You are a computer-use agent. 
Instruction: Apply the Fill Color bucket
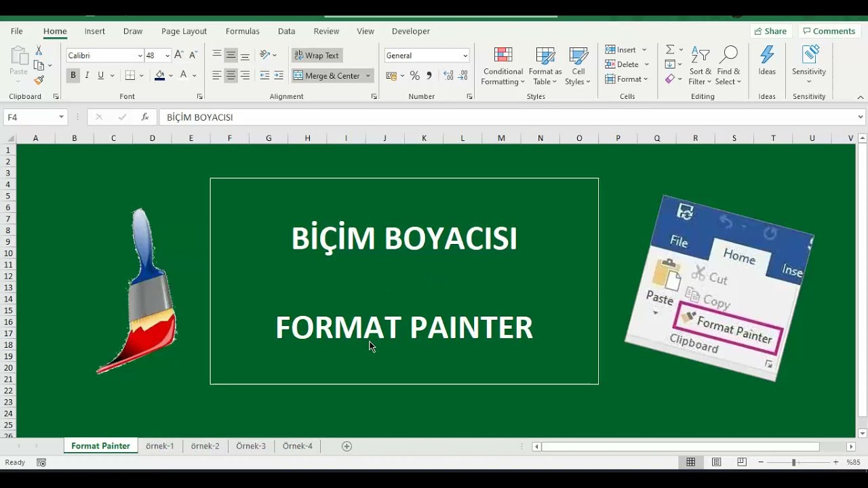[159, 75]
